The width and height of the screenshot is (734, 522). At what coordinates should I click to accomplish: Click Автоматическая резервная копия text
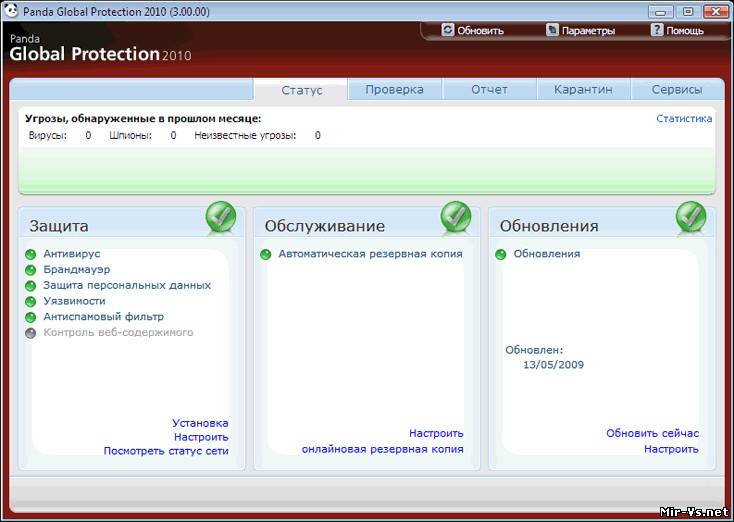[x=370, y=254]
